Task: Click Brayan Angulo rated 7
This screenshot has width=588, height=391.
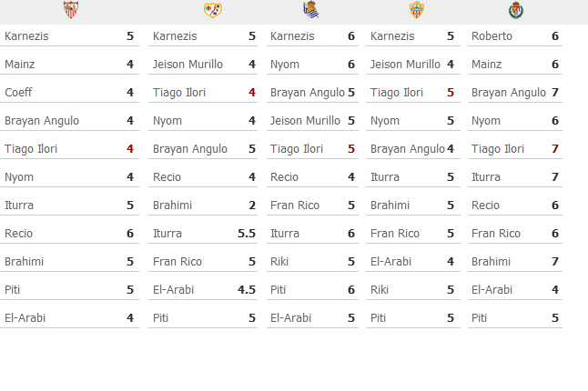Action: [509, 92]
